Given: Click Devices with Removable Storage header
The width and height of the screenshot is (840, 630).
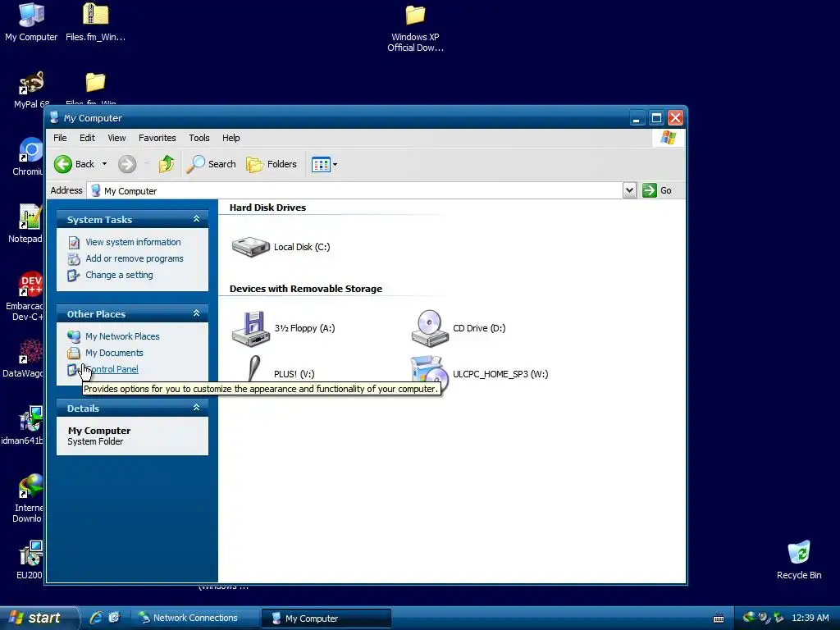Looking at the screenshot, I should coord(306,289).
